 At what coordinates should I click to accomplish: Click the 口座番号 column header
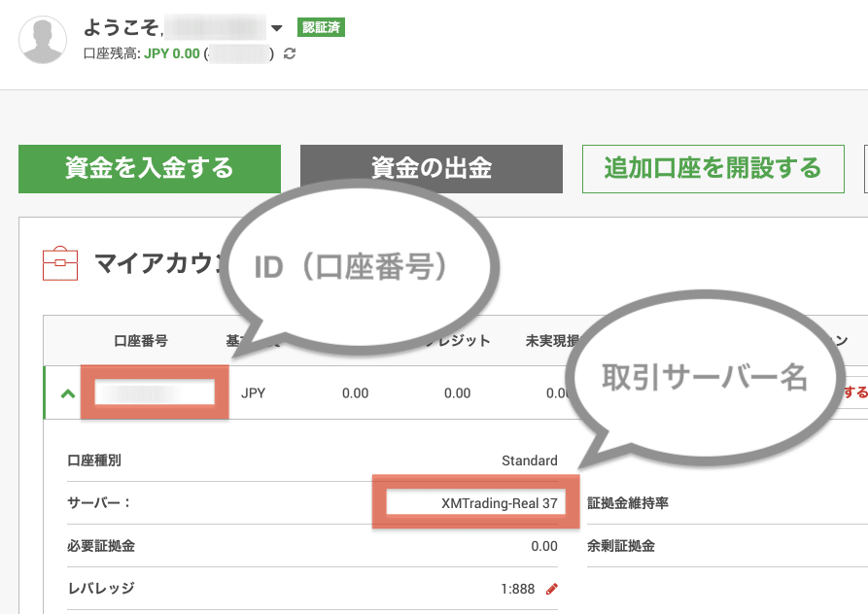pos(141,341)
